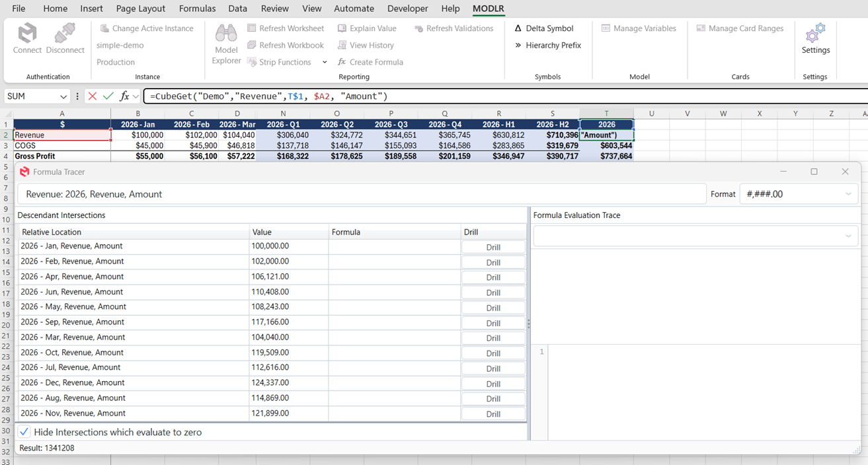Click the Value column header

point(289,232)
